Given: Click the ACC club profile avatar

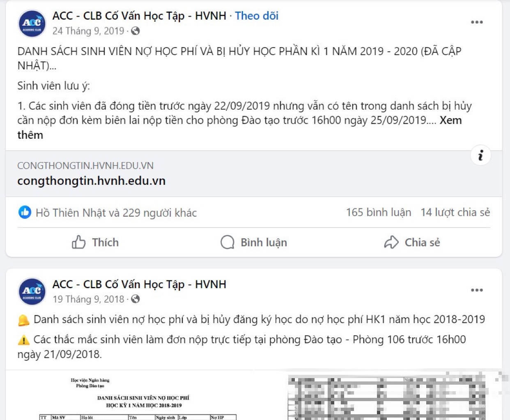Looking at the screenshot, I should [x=32, y=22].
